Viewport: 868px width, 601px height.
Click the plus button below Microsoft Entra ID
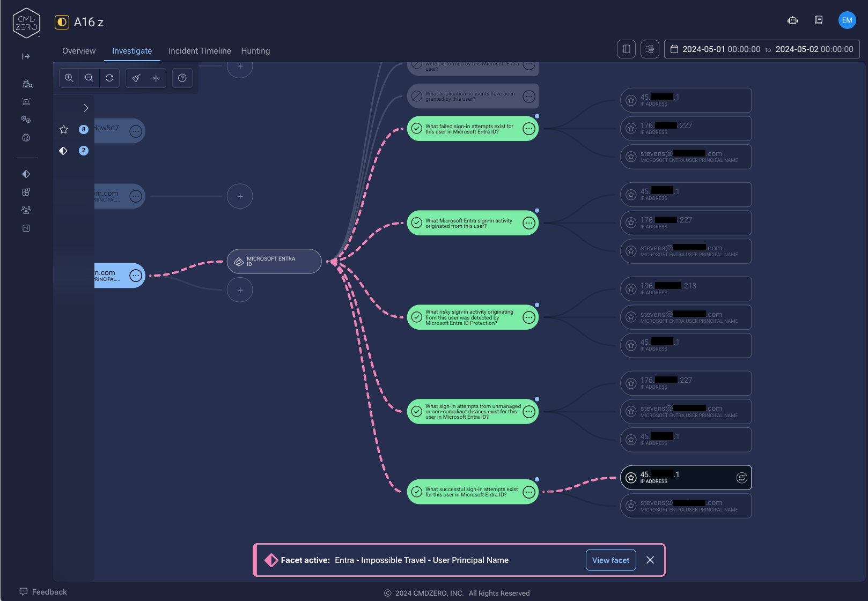240,290
